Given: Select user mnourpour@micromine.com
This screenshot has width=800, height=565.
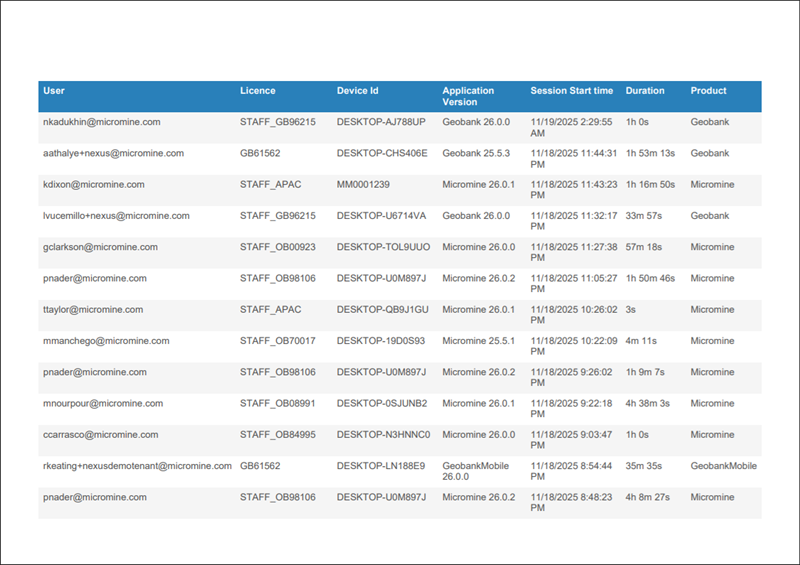Looking at the screenshot, I should pos(103,403).
